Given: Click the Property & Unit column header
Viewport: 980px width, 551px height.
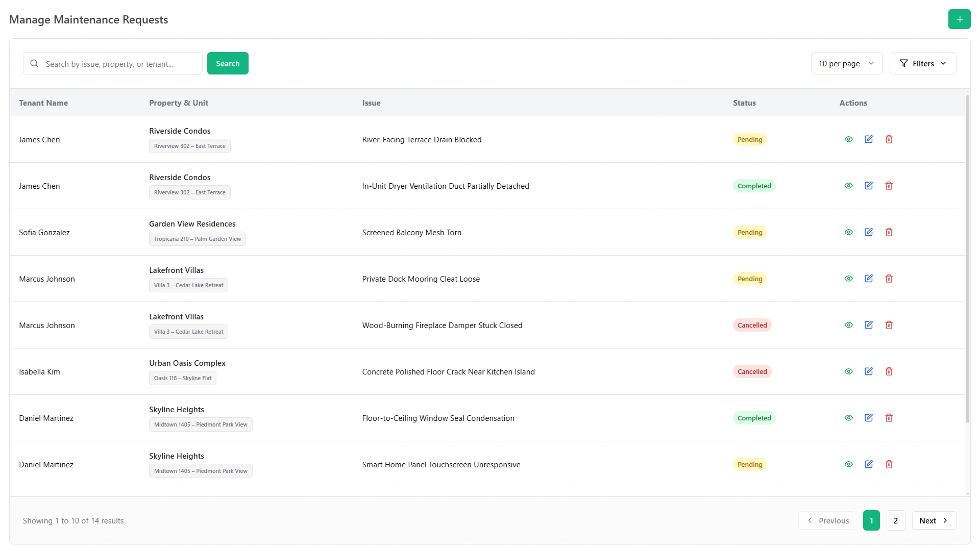Looking at the screenshot, I should coord(179,103).
